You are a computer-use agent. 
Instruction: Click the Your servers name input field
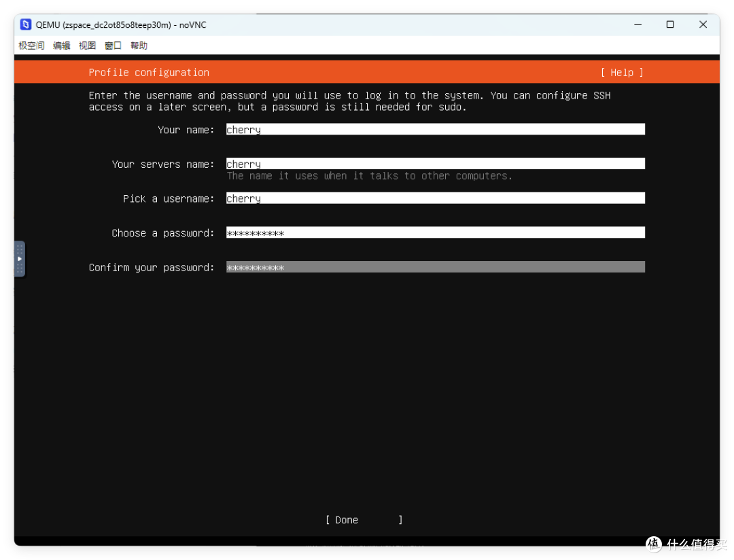(x=435, y=163)
